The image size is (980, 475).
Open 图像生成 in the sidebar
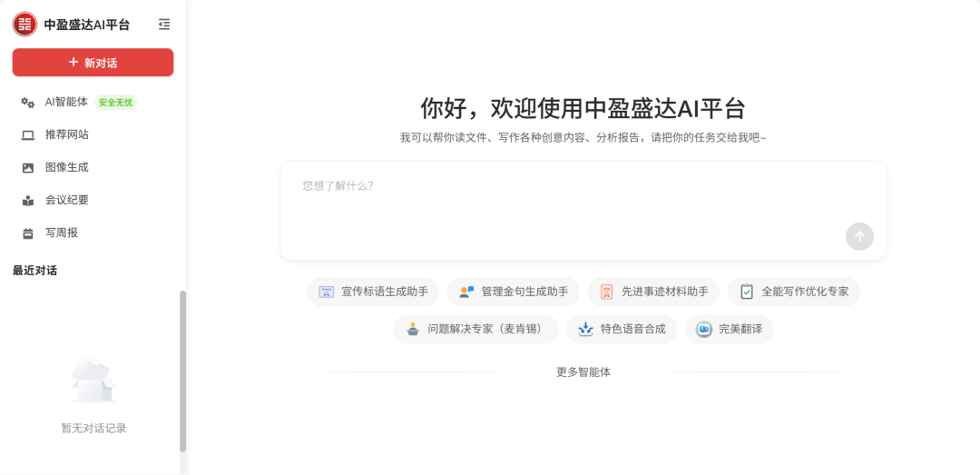tap(67, 167)
